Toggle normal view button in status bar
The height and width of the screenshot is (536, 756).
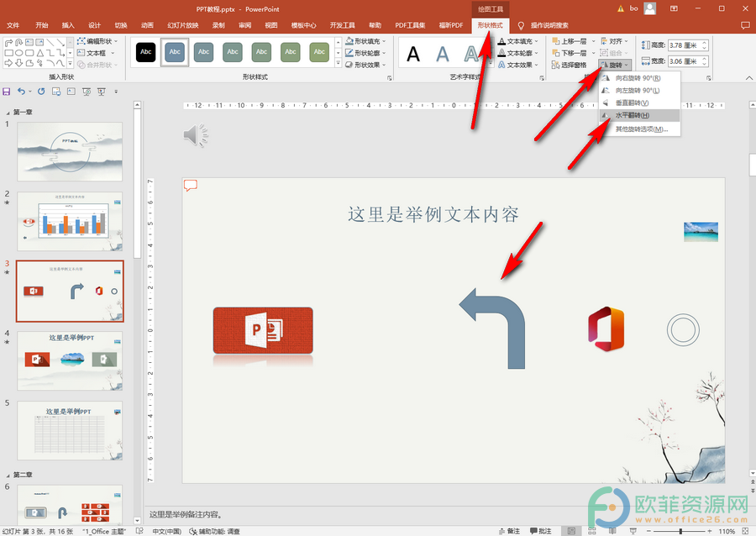point(571,531)
